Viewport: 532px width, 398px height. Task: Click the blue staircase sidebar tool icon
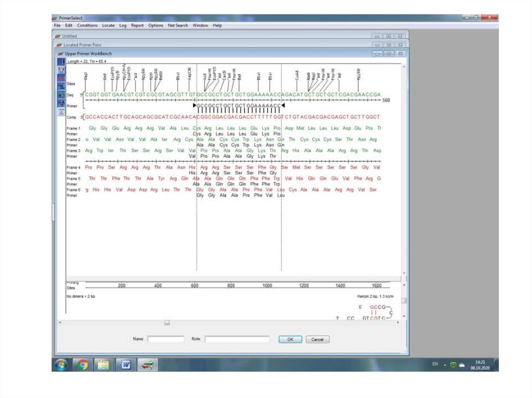point(61,87)
